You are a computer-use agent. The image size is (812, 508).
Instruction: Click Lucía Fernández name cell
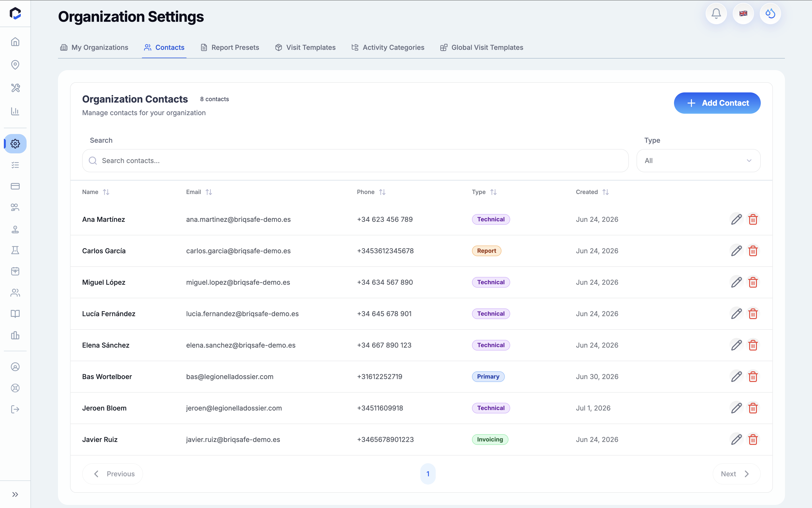[x=109, y=314]
